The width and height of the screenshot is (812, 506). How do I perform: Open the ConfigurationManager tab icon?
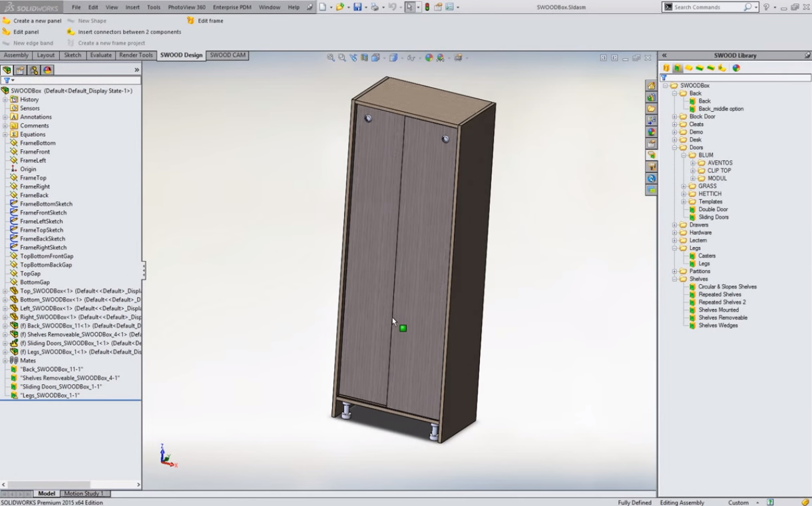click(33, 70)
